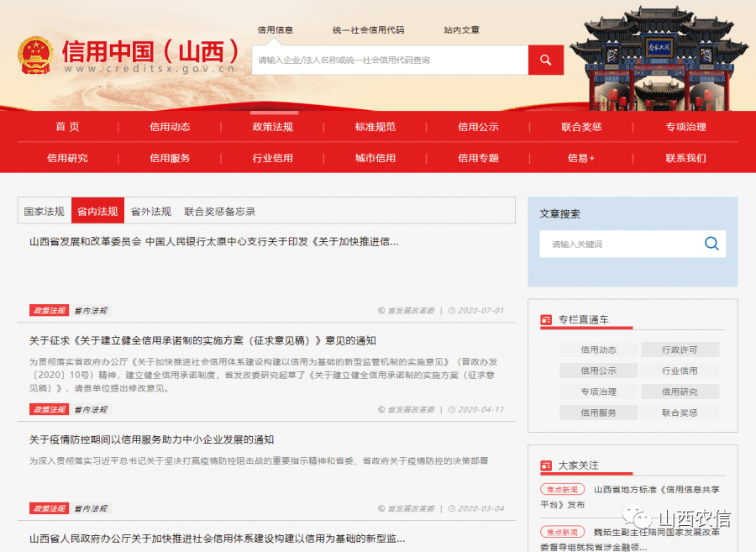Click the date 2020-03-04

coord(480,508)
